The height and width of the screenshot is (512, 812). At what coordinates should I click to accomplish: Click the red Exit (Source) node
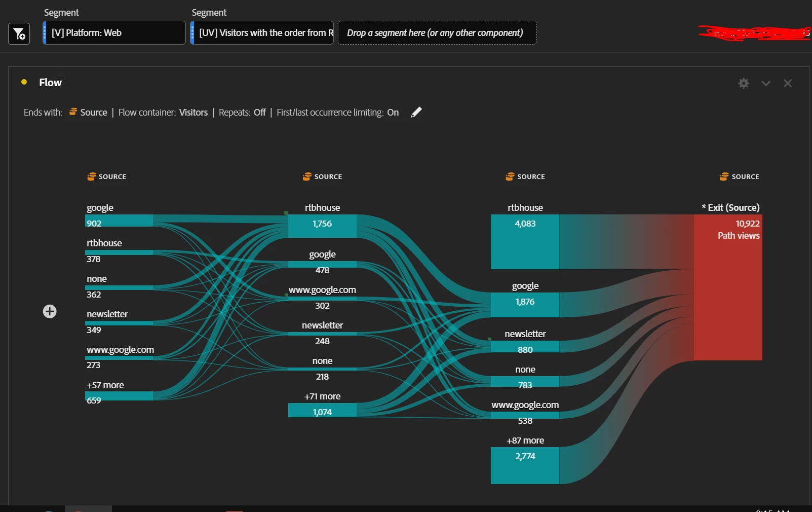tap(728, 287)
